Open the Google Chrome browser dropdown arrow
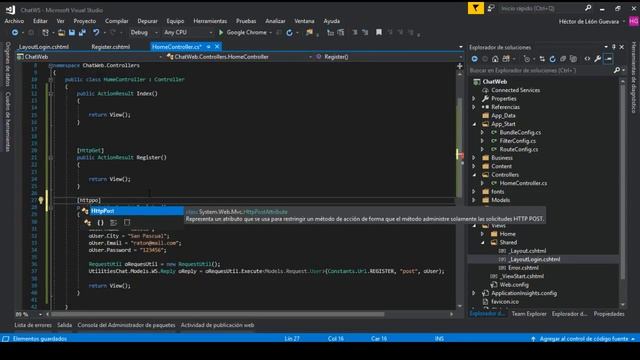 pyautogui.click(x=270, y=33)
